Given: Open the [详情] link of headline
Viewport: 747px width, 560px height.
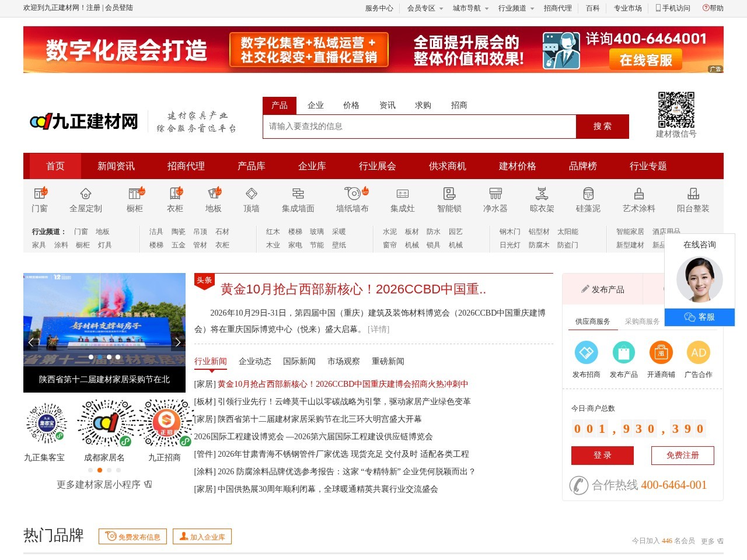Looking at the screenshot, I should tap(378, 329).
